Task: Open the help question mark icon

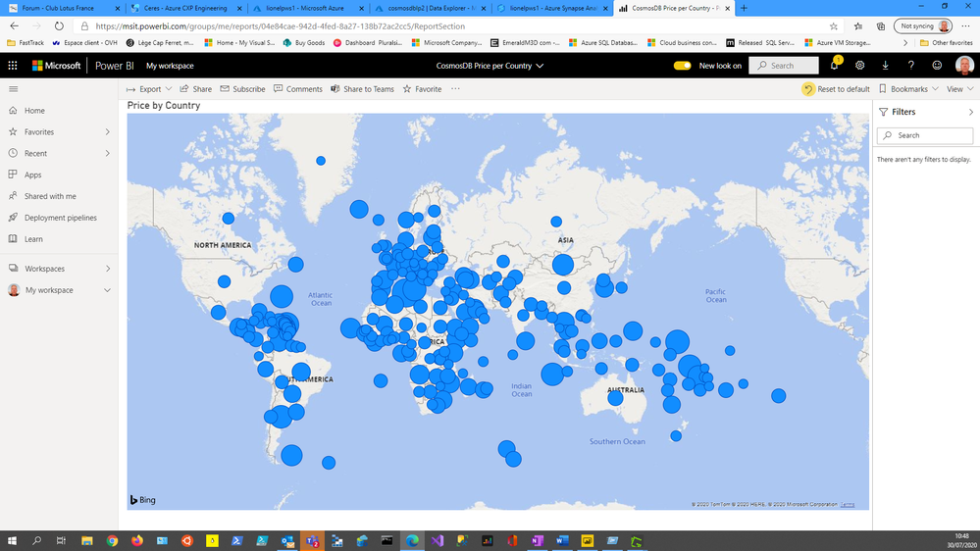Action: 910,65
